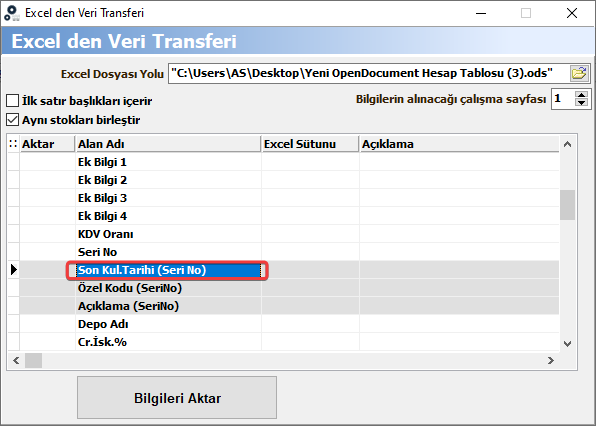596x426 pixels.
Task: Click the horizontal scrollbar left arrow
Action: point(16,360)
